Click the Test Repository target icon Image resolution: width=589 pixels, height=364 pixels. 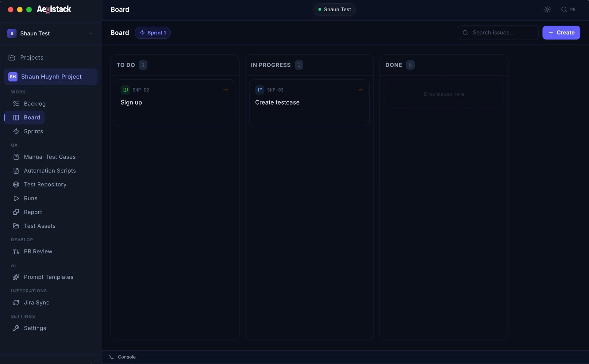[x=16, y=185]
